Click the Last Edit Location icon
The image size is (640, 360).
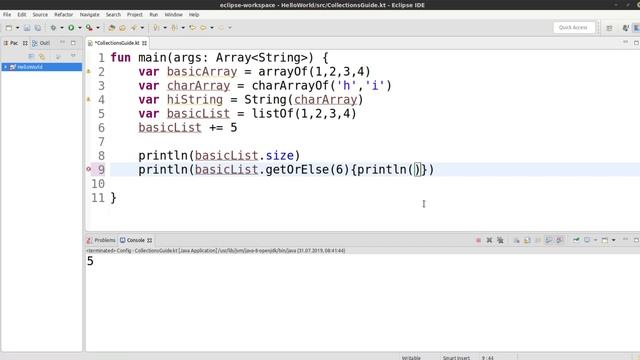tap(192, 28)
